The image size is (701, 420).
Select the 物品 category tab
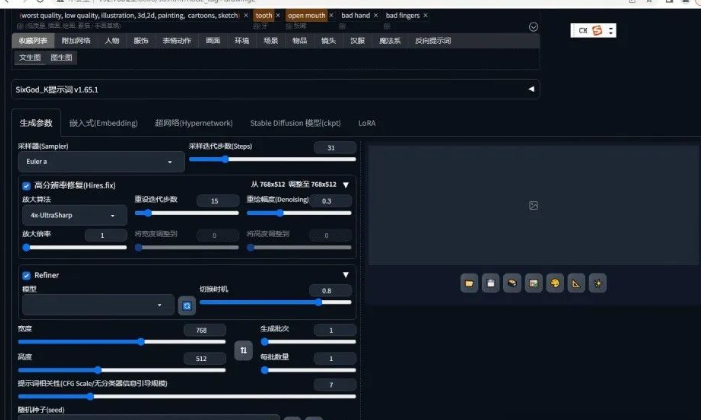point(300,41)
